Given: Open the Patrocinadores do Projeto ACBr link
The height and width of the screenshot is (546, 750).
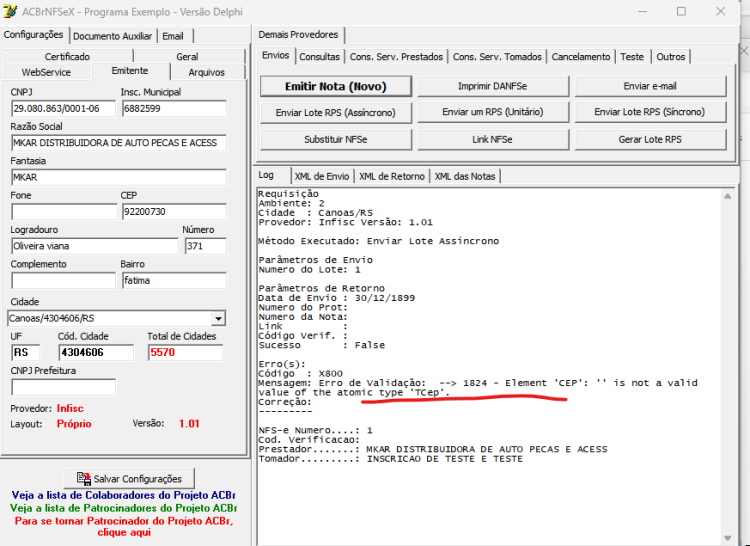Looking at the screenshot, I should [123, 508].
